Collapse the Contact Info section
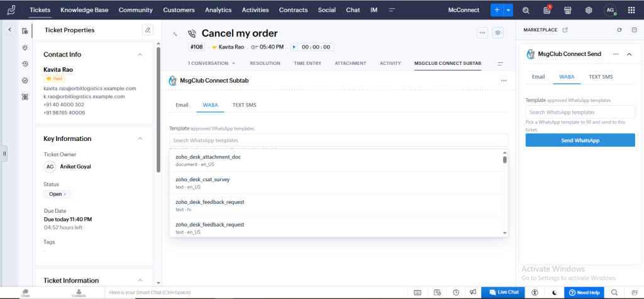Screen dimensions: 644x299 pyautogui.click(x=140, y=54)
